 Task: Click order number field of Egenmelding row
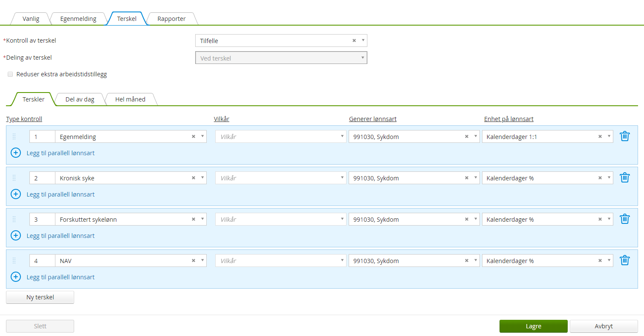click(42, 136)
